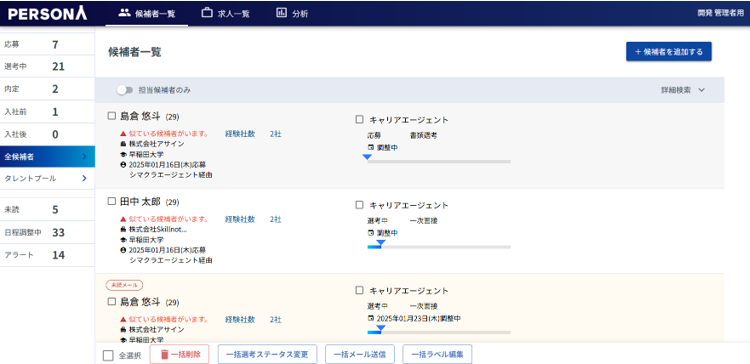
Task: Click 書類選考 stage label
Action: coord(423,135)
